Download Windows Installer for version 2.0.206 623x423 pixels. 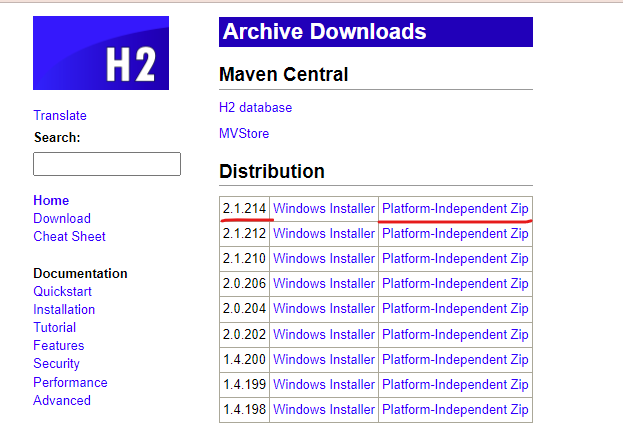pyautogui.click(x=324, y=283)
